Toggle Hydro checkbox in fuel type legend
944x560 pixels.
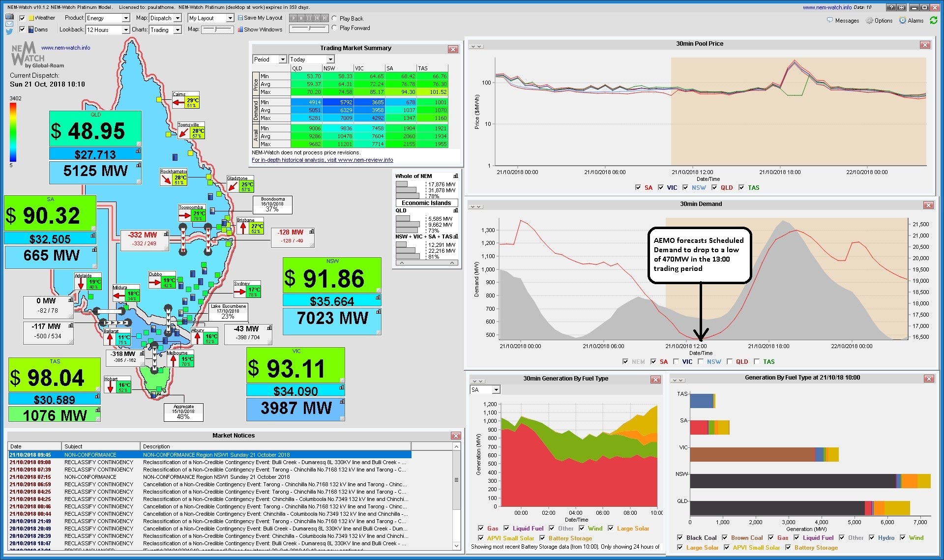872,537
